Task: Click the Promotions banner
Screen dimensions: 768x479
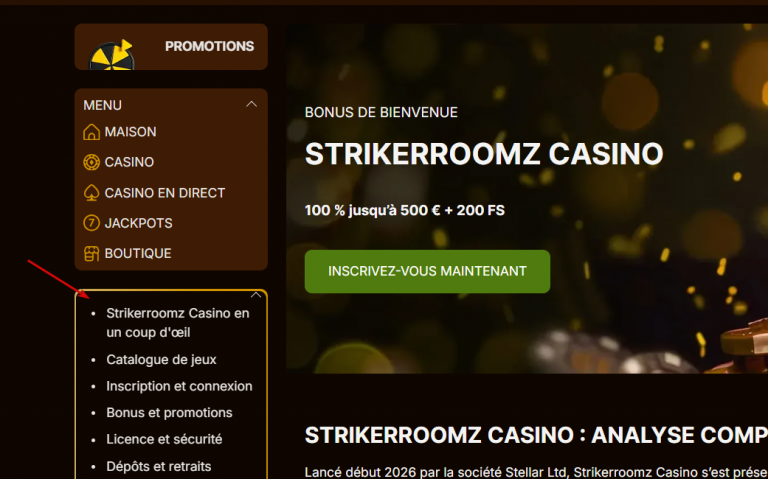Action: tap(171, 47)
